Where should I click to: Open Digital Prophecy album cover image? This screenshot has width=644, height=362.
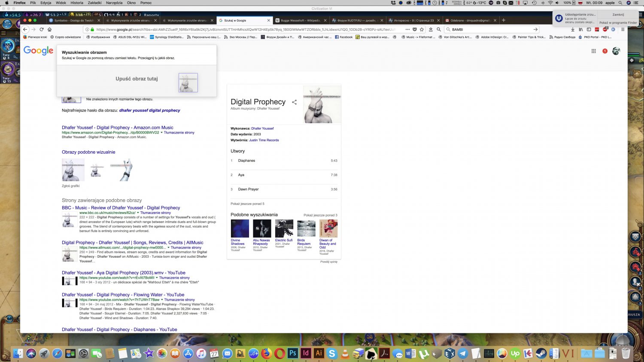tap(322, 104)
